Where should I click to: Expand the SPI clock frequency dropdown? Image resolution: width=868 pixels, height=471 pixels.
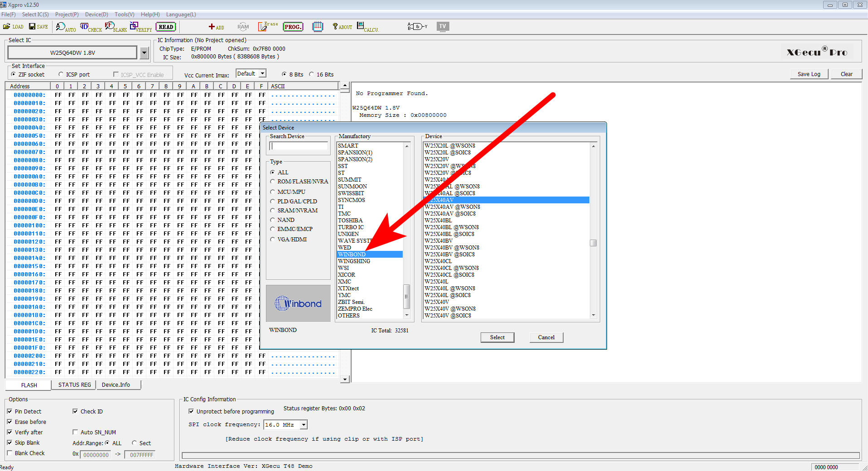[304, 425]
